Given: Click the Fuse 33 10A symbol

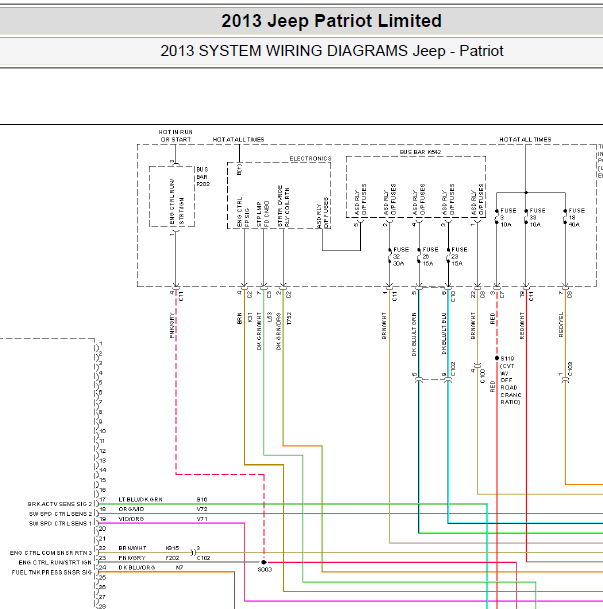Looking at the screenshot, I should tap(527, 216).
